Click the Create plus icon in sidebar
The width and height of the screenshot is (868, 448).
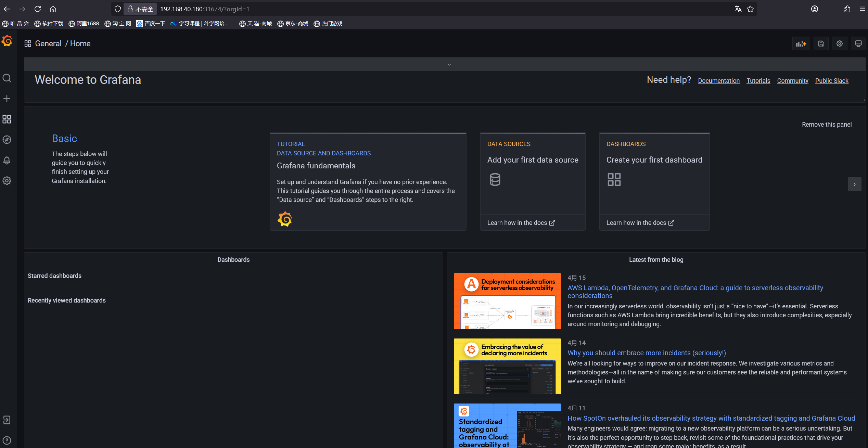point(7,99)
